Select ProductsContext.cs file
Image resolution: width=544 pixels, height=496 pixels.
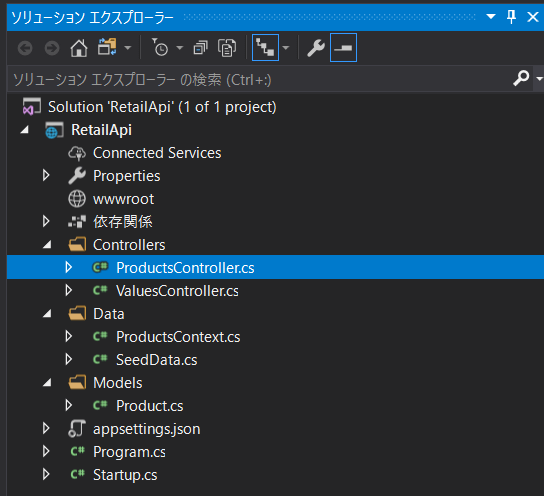[178, 337]
